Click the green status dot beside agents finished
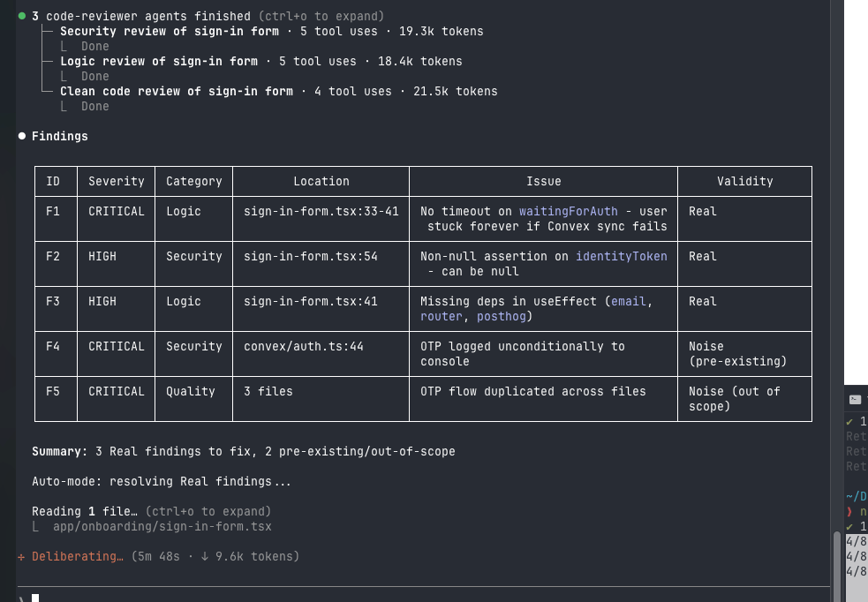 click(22, 16)
